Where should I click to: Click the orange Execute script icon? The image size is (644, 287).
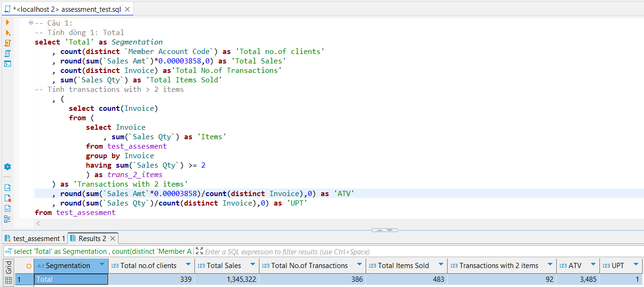point(8,43)
